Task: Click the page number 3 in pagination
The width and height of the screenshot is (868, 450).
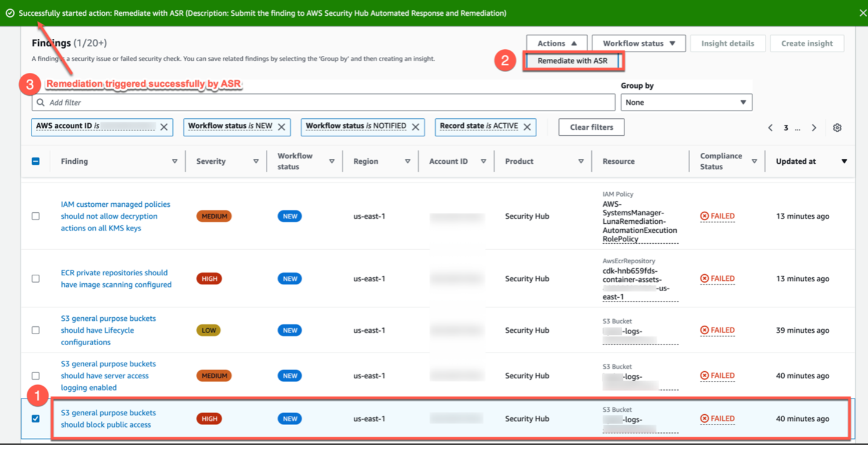Action: click(x=785, y=128)
